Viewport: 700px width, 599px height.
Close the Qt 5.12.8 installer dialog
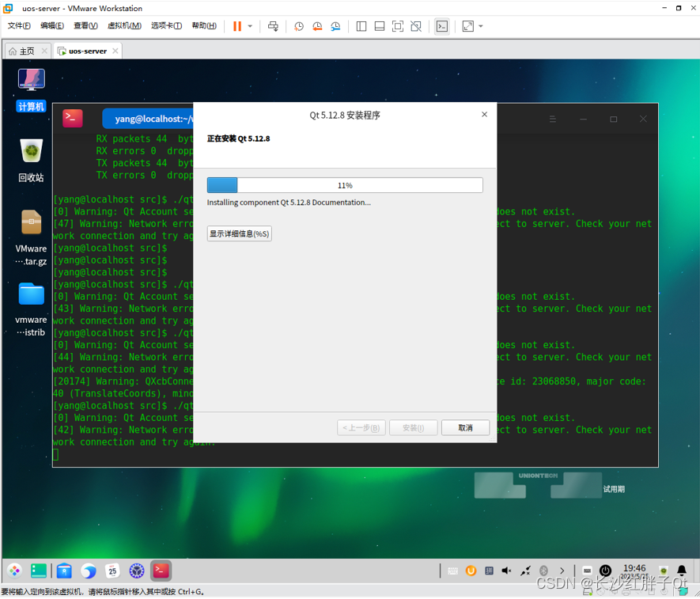[484, 115]
